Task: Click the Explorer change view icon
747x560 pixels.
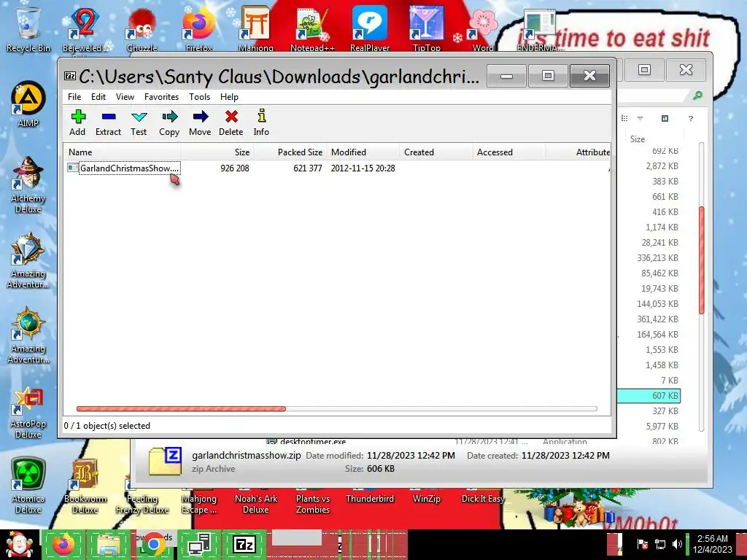Action: tap(624, 118)
